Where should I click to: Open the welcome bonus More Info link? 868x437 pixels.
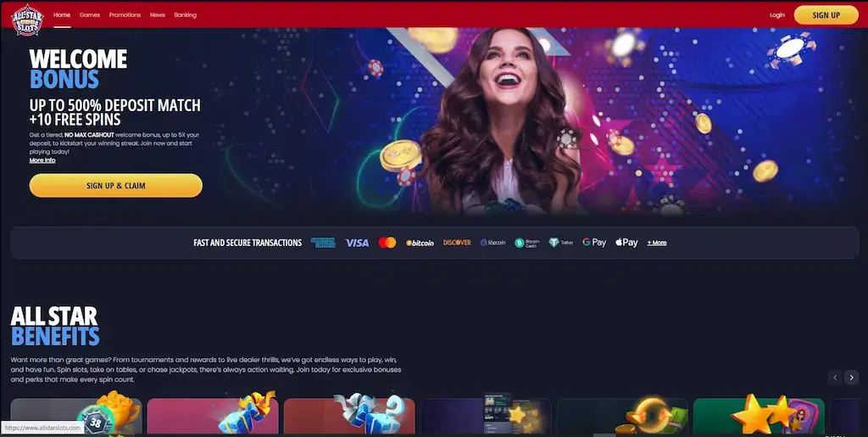[42, 160]
